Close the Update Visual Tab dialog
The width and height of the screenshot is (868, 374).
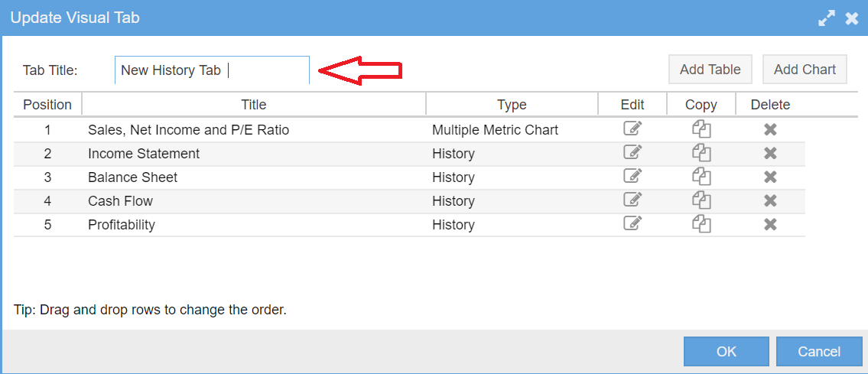pyautogui.click(x=851, y=18)
